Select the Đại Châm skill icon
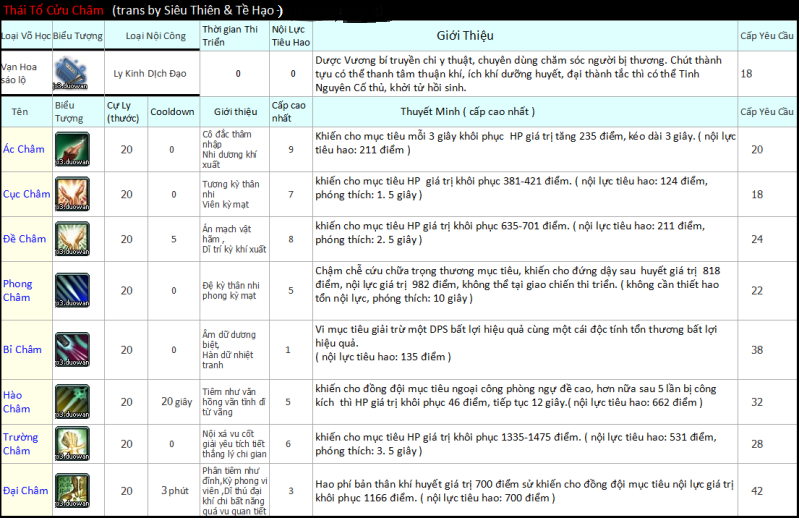 [x=72, y=490]
